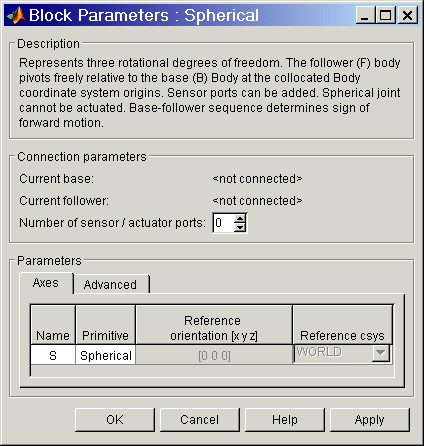Click the arrow on the WORLD combo box
Image resolution: width=424 pixels, height=446 pixels.
tap(381, 353)
